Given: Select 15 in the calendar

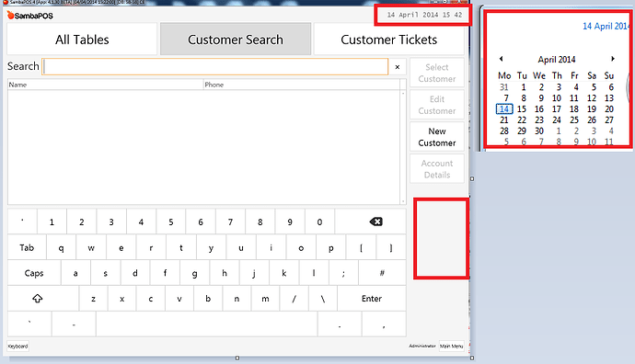Looking at the screenshot, I should coord(522,109).
